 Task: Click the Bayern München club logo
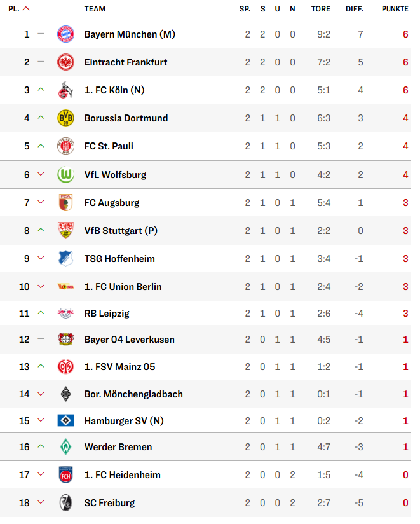pos(66,34)
